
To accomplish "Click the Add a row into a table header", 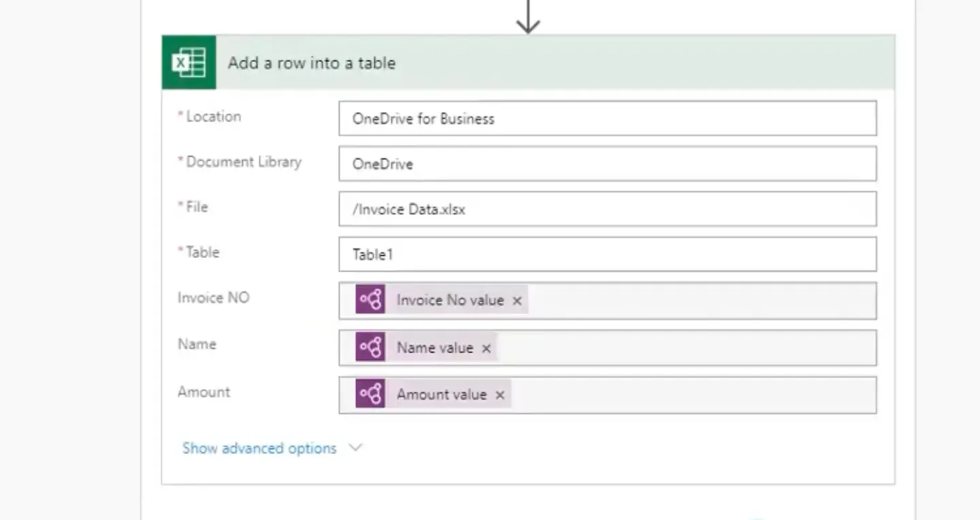I will coord(312,63).
